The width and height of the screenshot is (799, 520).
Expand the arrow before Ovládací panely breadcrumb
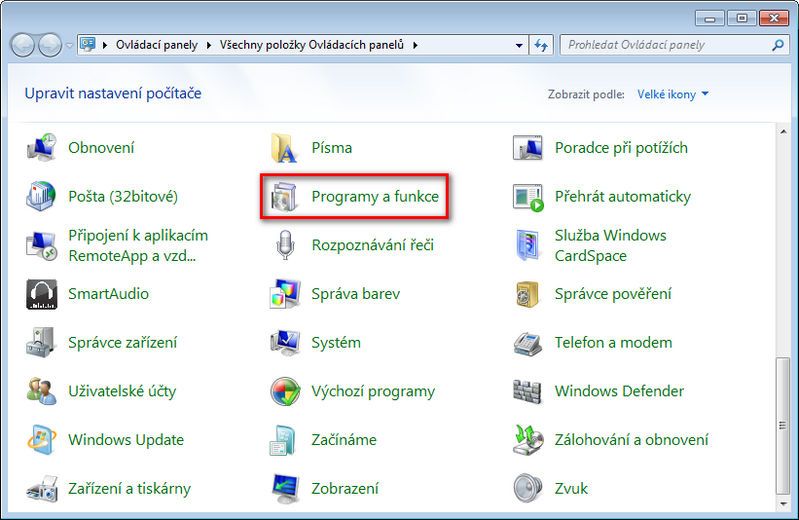pyautogui.click(x=105, y=45)
